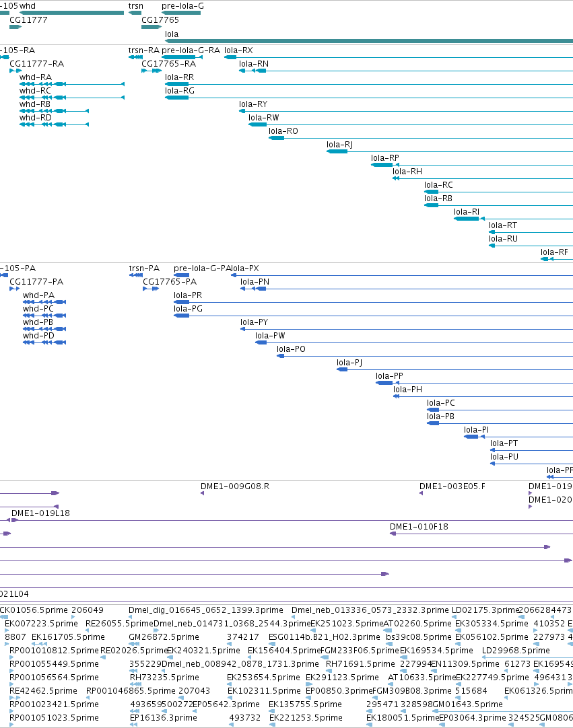Select transcript lola-RX
Viewport: 573px width, 728px height.
tap(398, 57)
